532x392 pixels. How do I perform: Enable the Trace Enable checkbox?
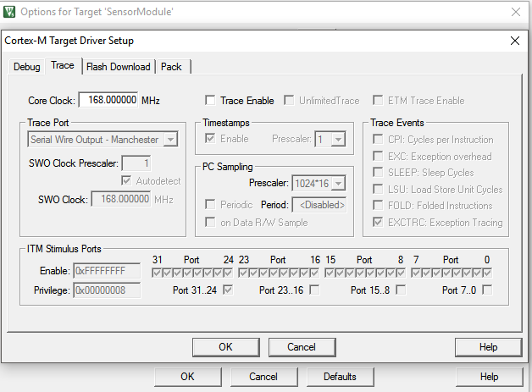pos(210,101)
